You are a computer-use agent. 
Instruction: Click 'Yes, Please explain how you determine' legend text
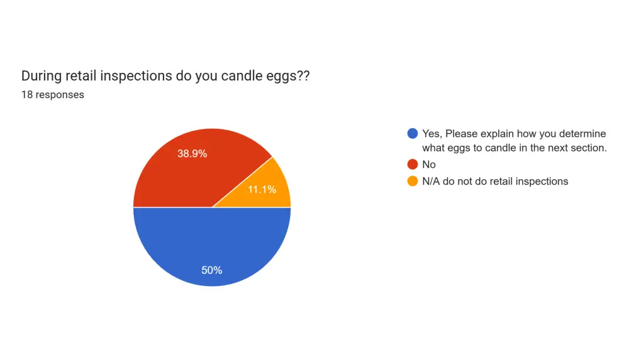coord(514,134)
